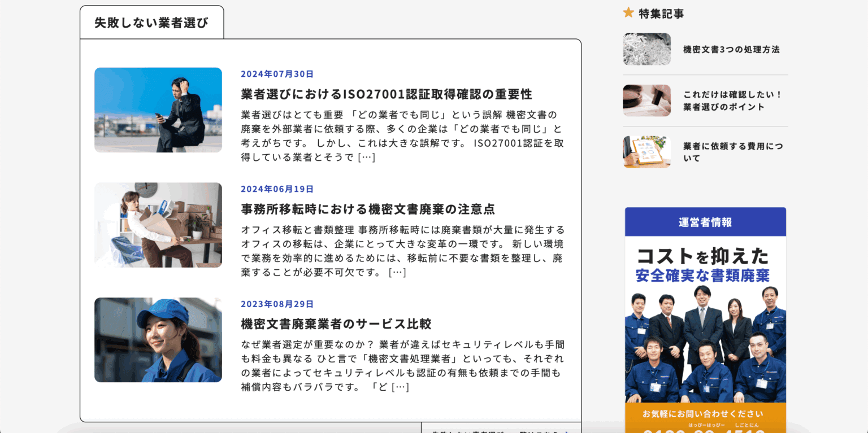
Task: Click the blue arrow on the 一覧はこちら link
Action: click(567, 431)
